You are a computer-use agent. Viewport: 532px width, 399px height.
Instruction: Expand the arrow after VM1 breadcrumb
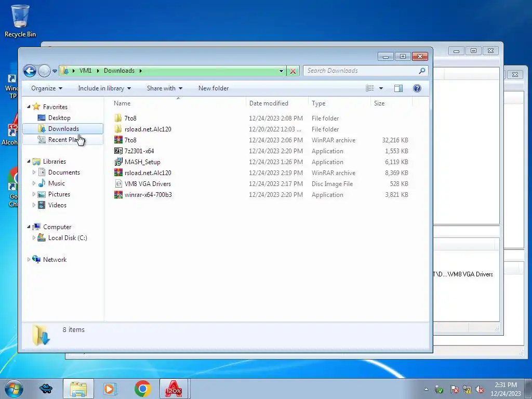pos(98,71)
